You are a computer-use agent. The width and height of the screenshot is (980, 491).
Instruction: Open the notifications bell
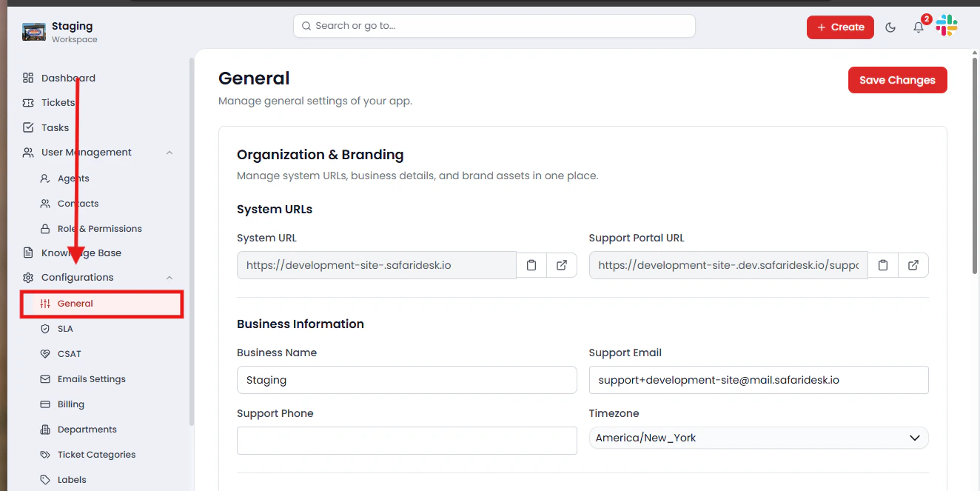click(919, 27)
